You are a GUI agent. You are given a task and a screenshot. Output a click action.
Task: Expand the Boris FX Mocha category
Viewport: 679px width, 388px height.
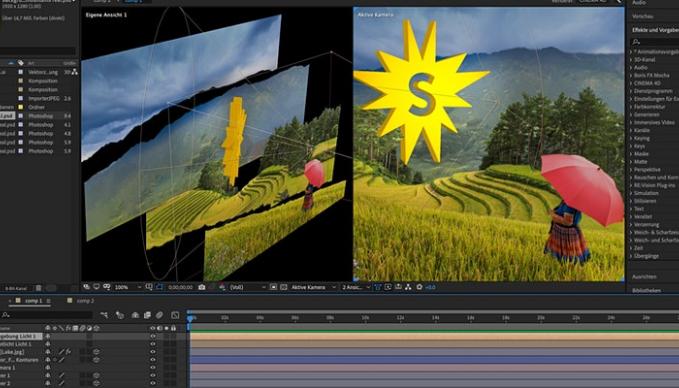[631, 75]
